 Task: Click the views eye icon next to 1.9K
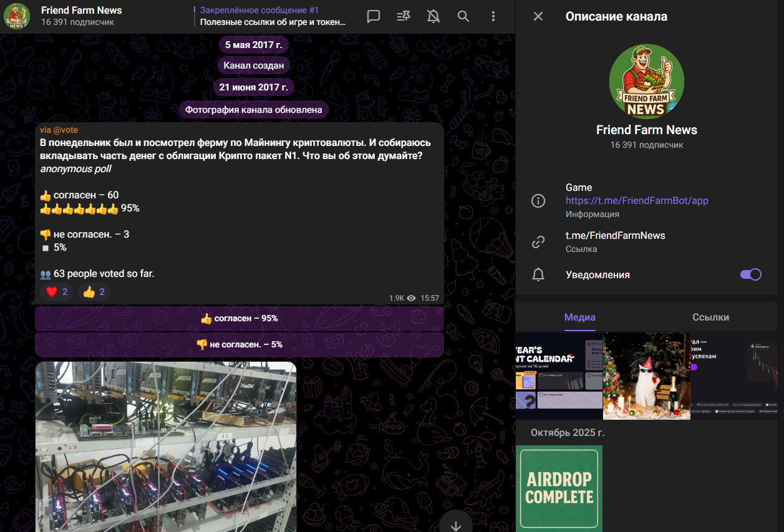point(411,298)
